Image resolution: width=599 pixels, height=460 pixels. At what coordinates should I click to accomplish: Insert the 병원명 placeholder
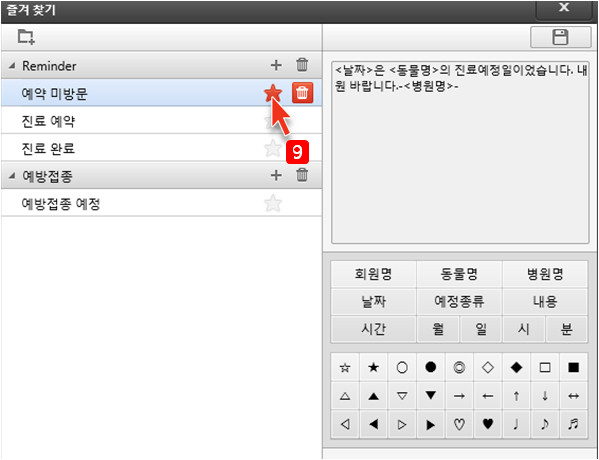(545, 274)
